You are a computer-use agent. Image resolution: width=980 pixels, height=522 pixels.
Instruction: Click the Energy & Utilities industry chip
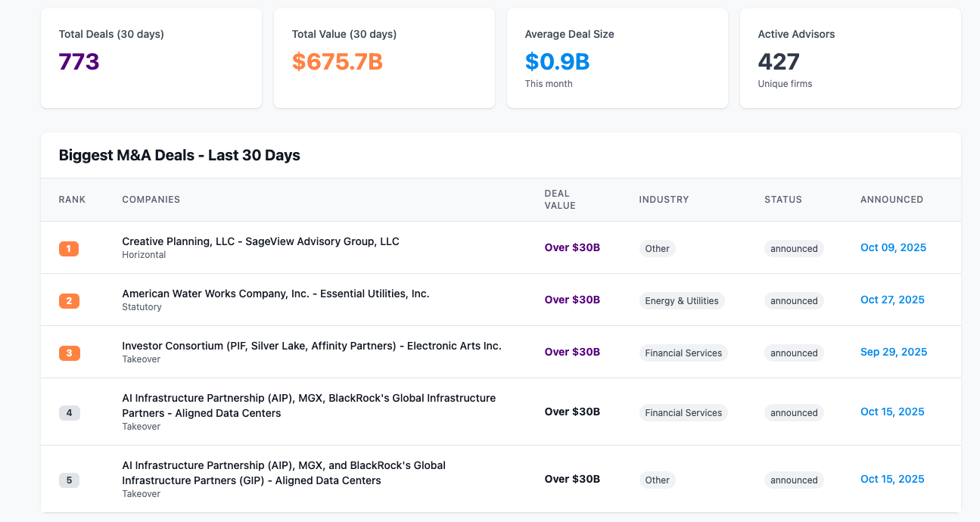coord(683,300)
